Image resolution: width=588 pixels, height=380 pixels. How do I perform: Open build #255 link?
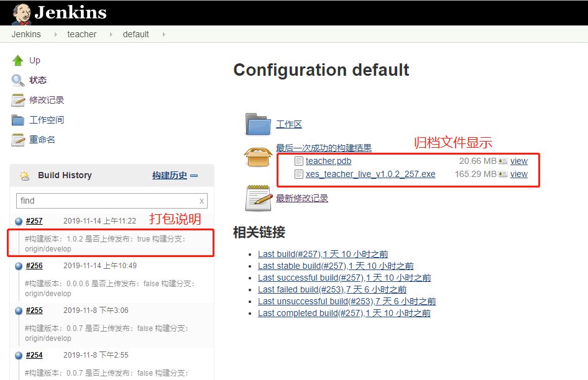(x=34, y=310)
